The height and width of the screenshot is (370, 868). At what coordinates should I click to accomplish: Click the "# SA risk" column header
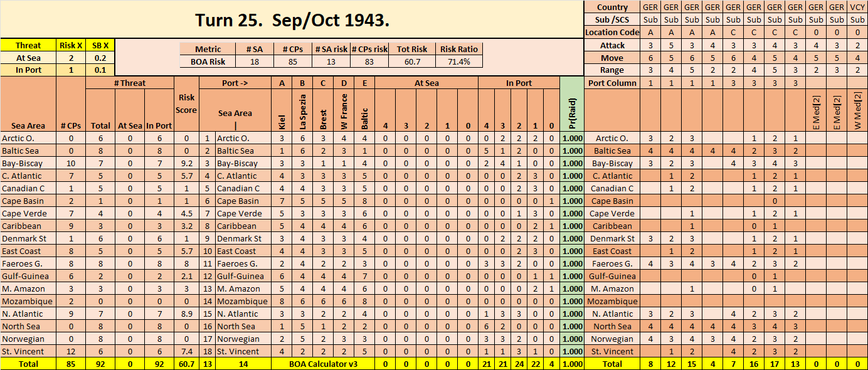pyautogui.click(x=331, y=49)
